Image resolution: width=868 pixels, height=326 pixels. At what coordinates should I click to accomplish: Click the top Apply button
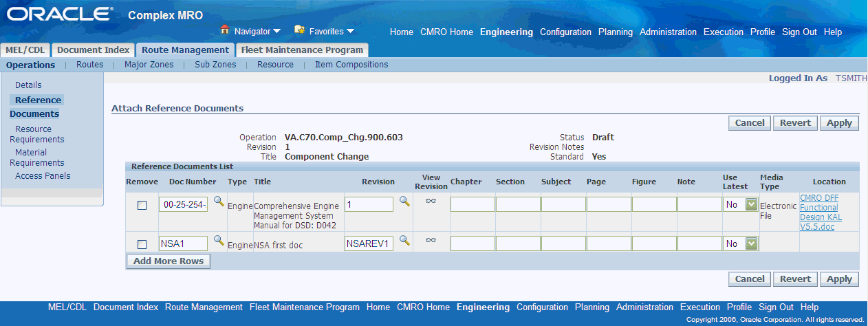(839, 123)
